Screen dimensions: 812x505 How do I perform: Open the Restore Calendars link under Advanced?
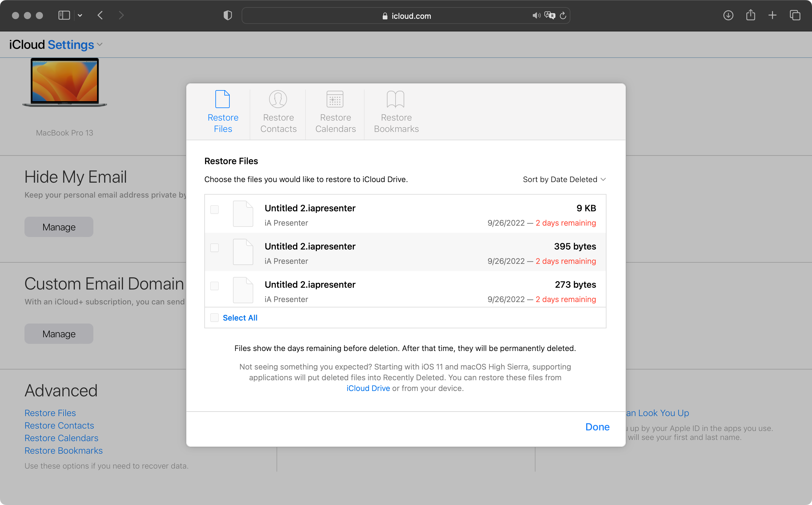point(61,438)
